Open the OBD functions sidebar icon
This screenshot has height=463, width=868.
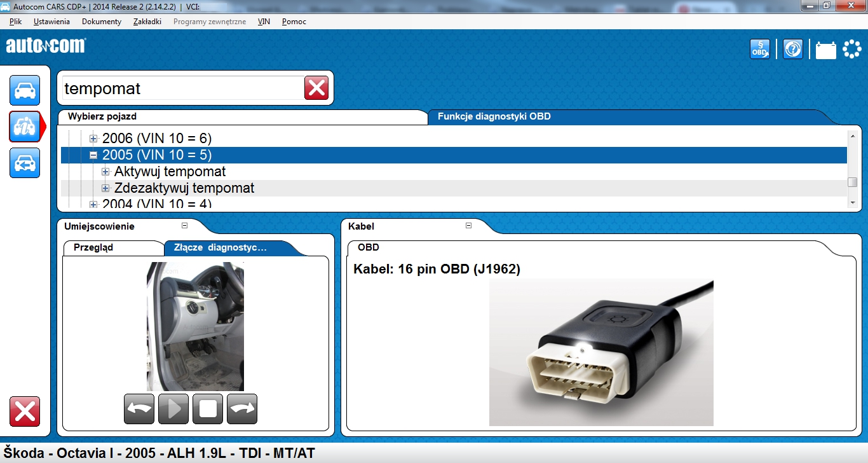click(x=25, y=127)
